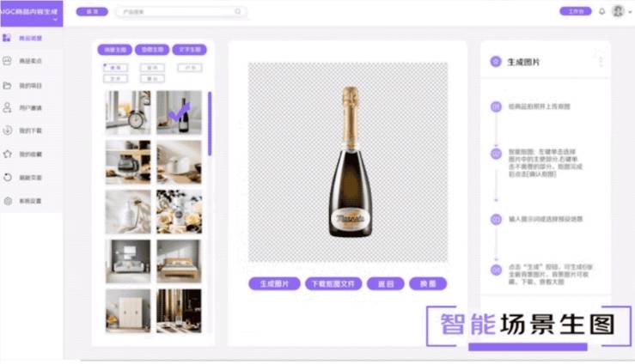635x364 pixels.
Task: Select the highlighted category chip with purple text
Action: [x=115, y=68]
